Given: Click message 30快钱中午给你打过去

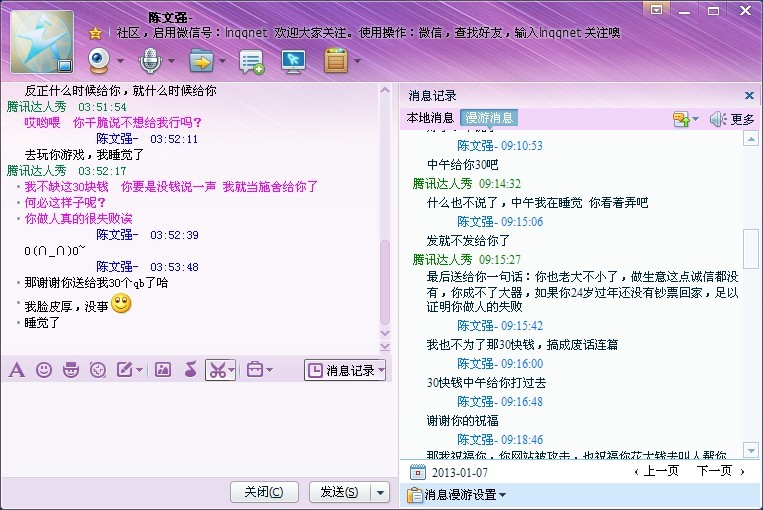Looking at the screenshot, I should click(486, 382).
